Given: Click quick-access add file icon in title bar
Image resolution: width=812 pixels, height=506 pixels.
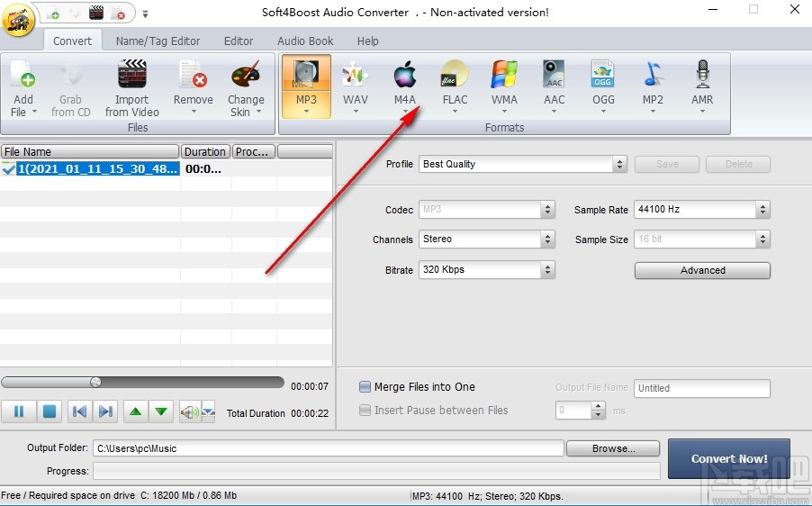Looking at the screenshot, I should pyautogui.click(x=54, y=13).
